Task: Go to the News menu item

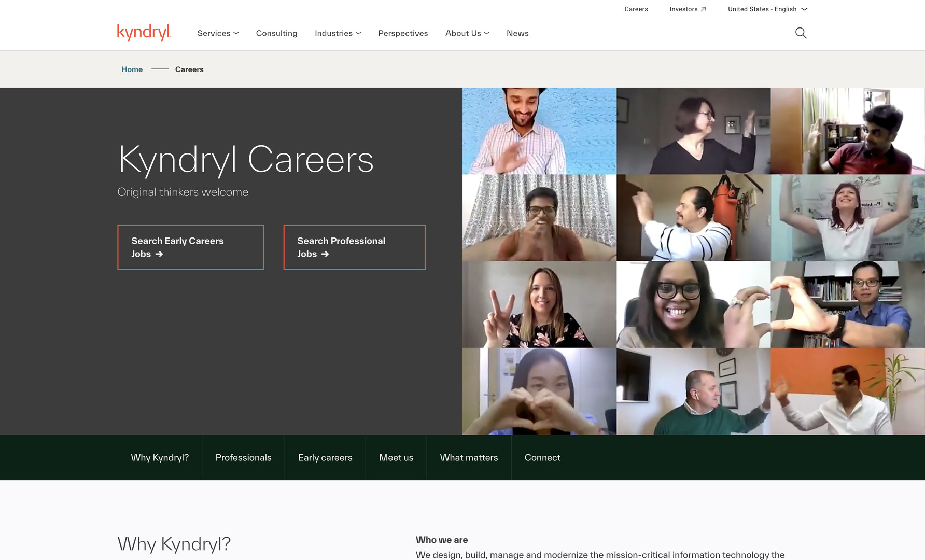Action: 517,33
